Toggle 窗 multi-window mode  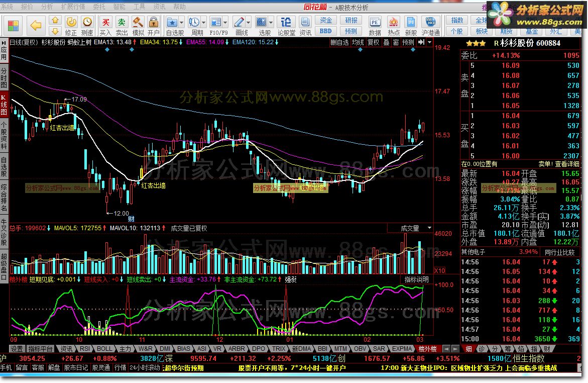pos(396,42)
